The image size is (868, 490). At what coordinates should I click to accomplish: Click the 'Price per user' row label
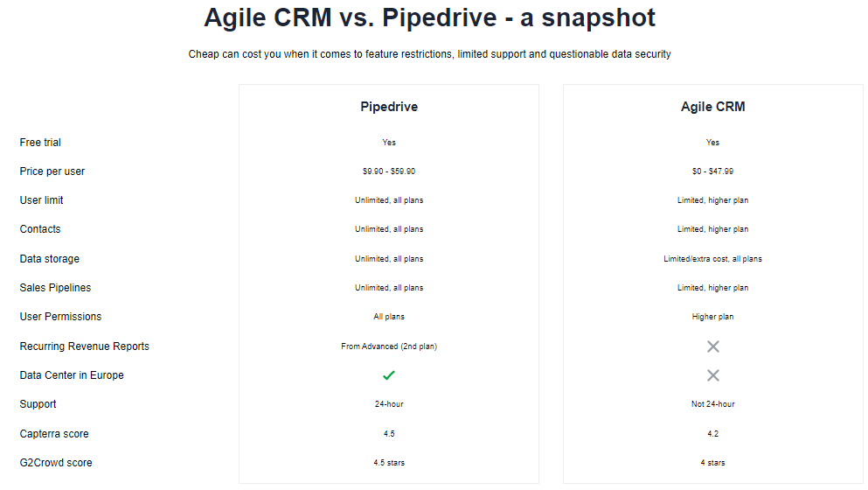pos(52,171)
